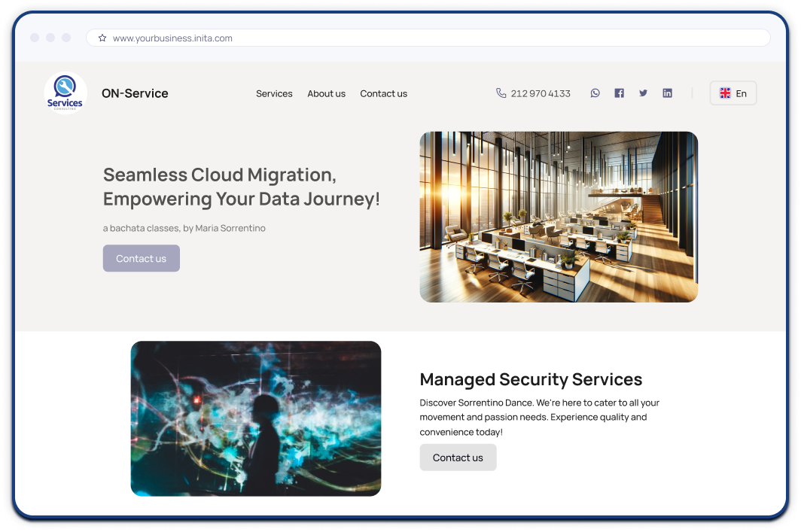Click the ON-Service brand name
801x532 pixels.
pyautogui.click(x=135, y=93)
